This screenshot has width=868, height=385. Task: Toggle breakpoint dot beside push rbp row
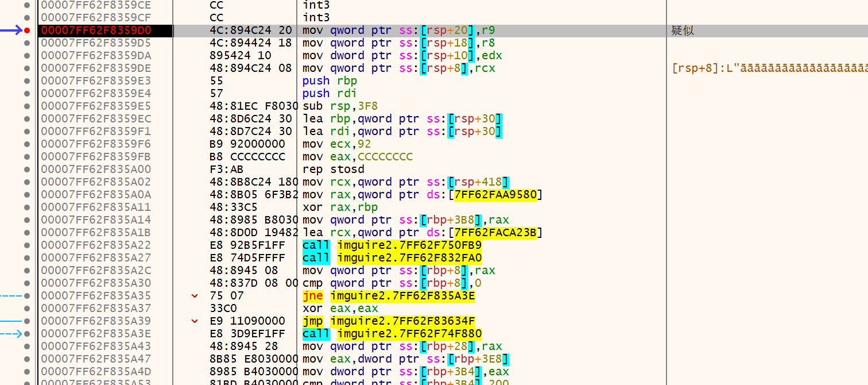point(27,81)
